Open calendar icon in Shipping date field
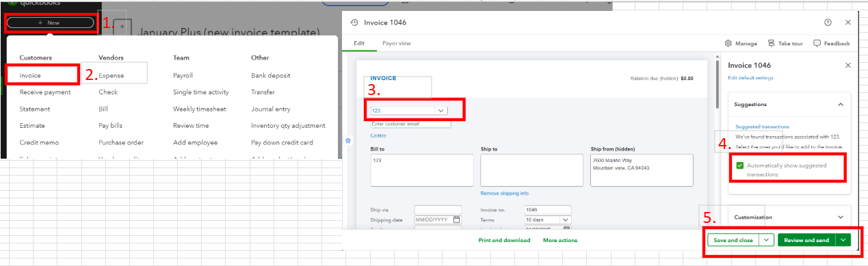The image size is (868, 266). 457,220
